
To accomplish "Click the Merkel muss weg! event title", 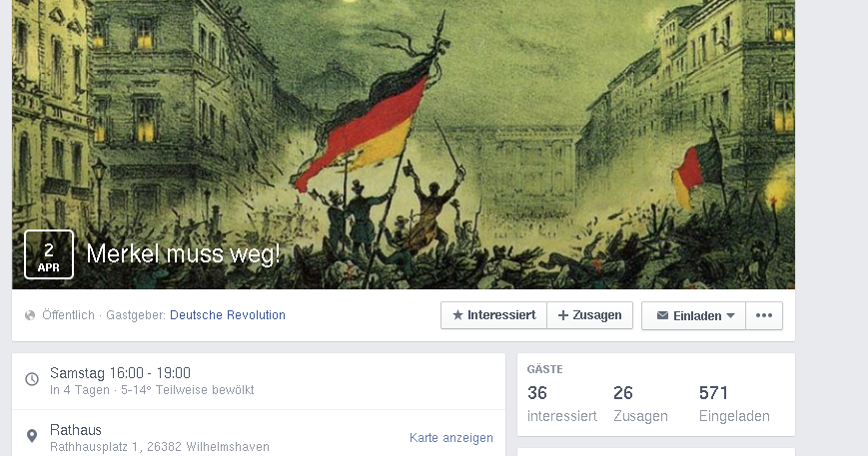I will (x=183, y=254).
